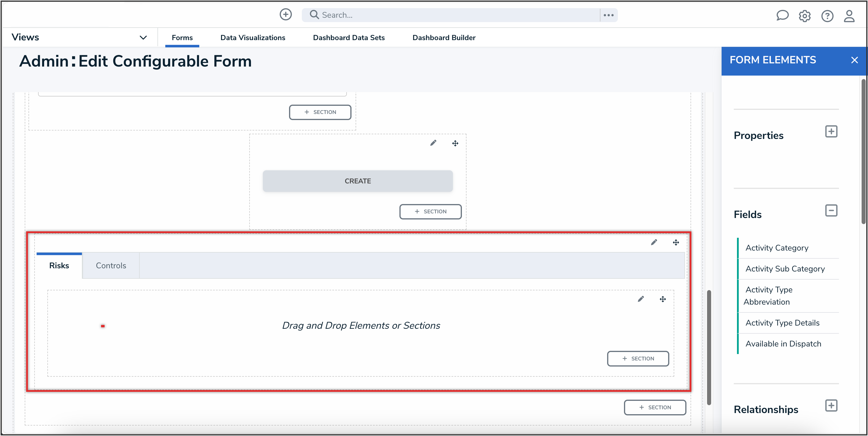Screen dimensions: 868x436
Task: Click + SECTION button below CREATE
Action: click(430, 211)
